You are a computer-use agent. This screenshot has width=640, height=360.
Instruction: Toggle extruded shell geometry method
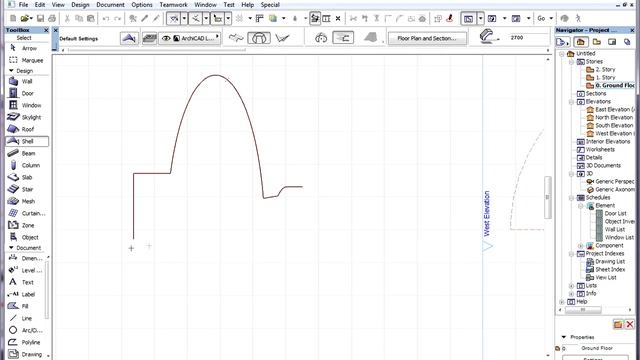click(x=236, y=38)
